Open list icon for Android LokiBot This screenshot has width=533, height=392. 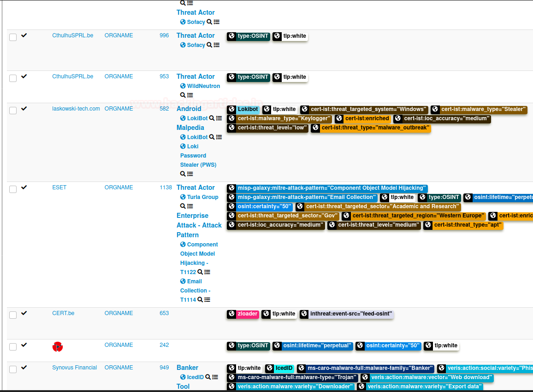pyautogui.click(x=219, y=118)
